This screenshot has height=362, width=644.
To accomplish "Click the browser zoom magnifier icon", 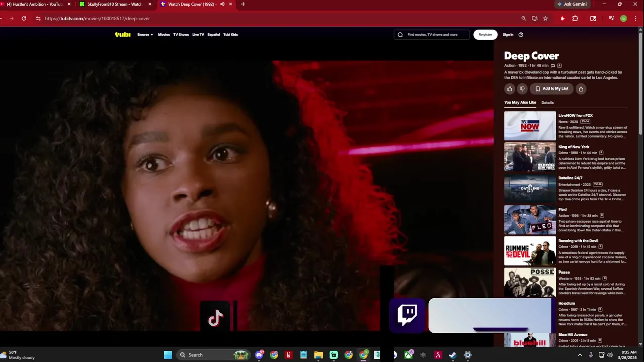I will click(524, 18).
